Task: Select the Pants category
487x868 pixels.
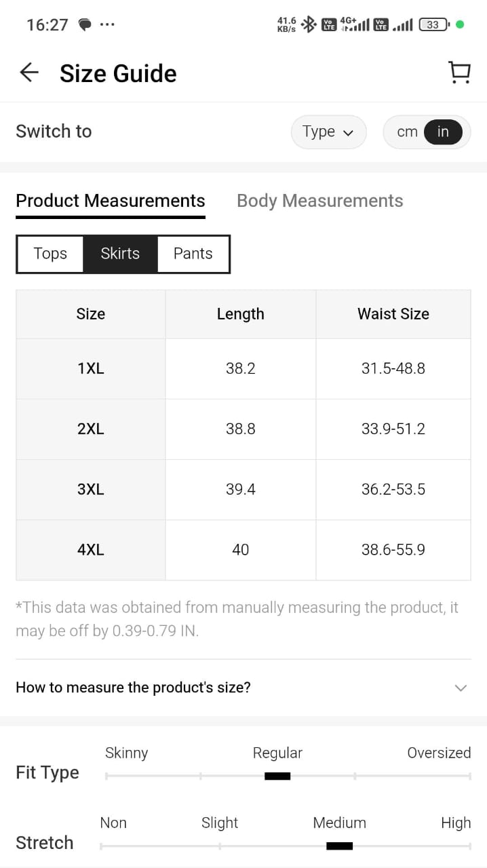Action: click(x=193, y=254)
